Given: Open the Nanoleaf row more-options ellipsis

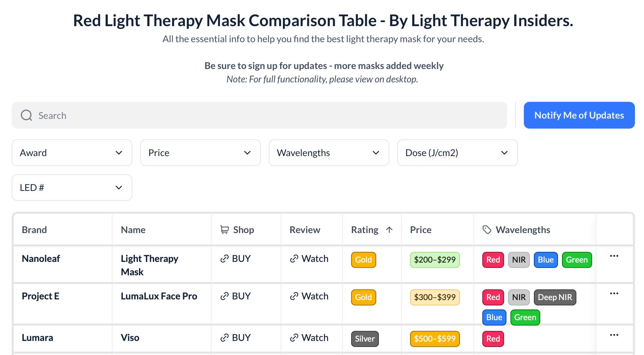Looking at the screenshot, I should [614, 256].
